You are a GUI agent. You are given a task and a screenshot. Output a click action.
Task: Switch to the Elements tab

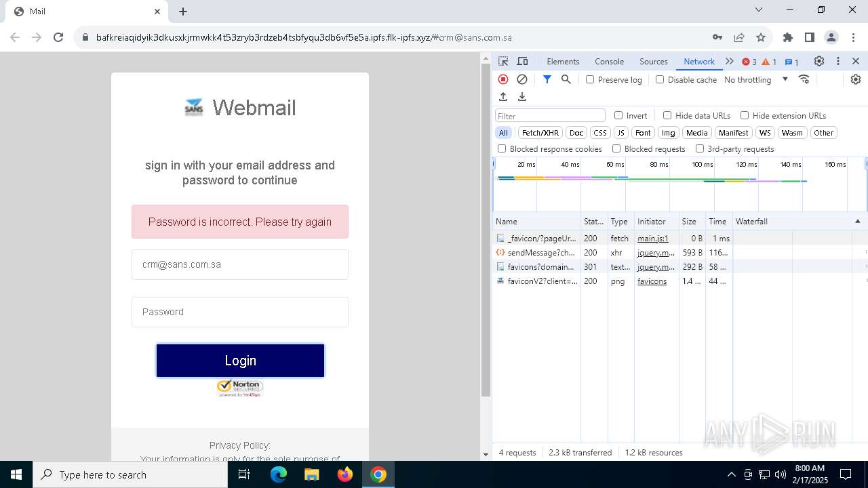(x=563, y=61)
